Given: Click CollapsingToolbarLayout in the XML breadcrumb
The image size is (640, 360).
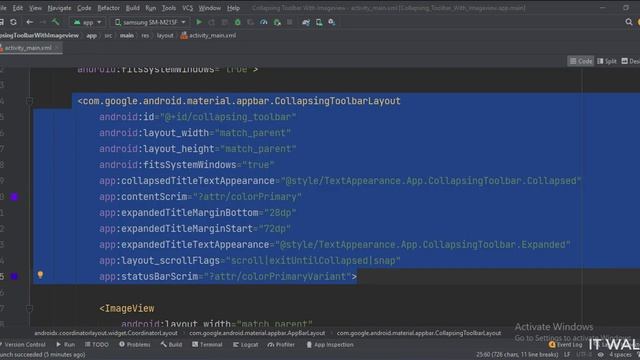Looking at the screenshot, I should [x=419, y=333].
